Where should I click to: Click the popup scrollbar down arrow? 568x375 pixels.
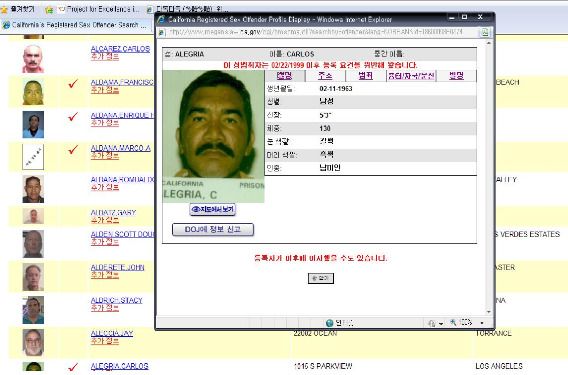pyautogui.click(x=489, y=312)
